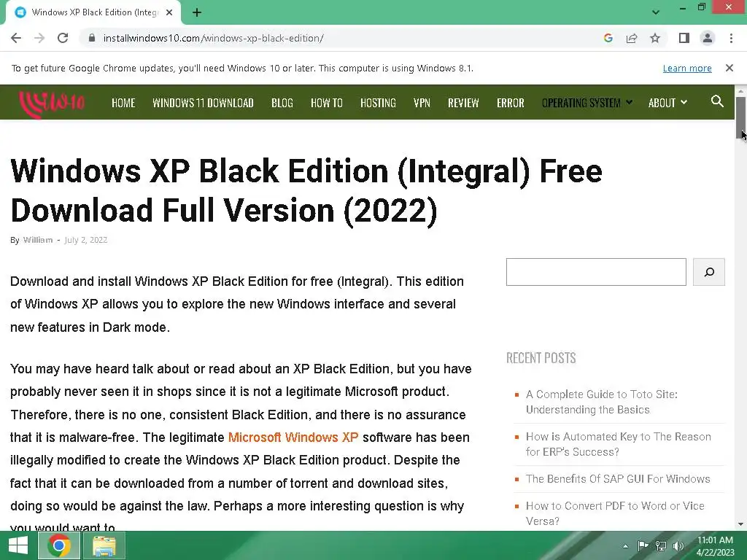
Task: Go to the BLOG menu item
Action: [282, 103]
